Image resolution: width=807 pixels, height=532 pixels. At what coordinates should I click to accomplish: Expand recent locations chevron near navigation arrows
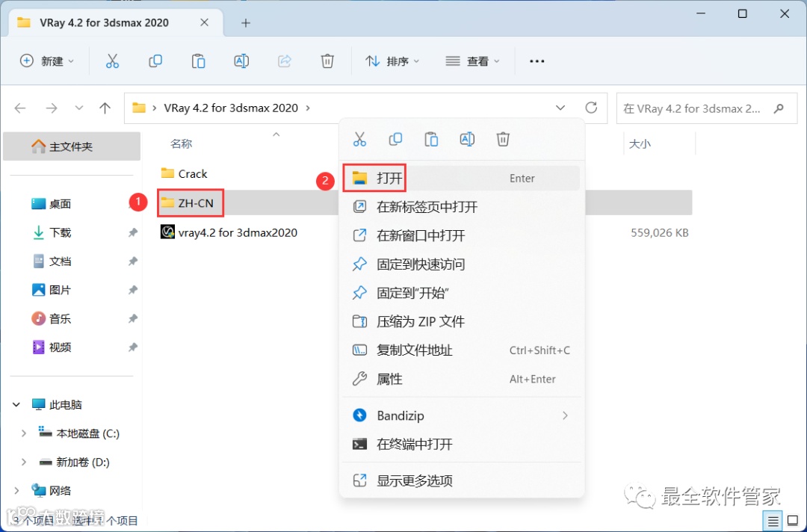click(x=78, y=108)
